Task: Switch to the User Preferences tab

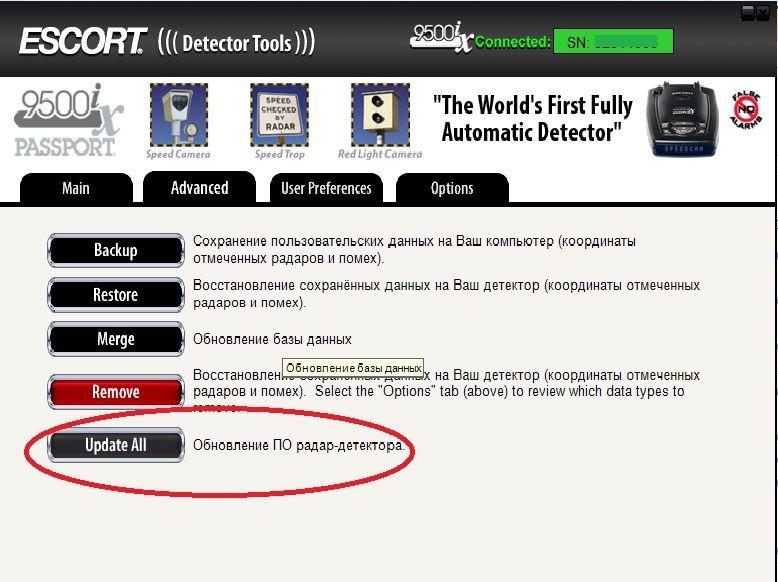Action: click(x=326, y=188)
